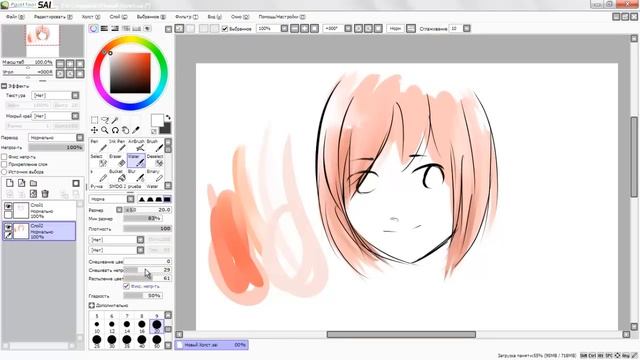640x360 pixels.
Task: Uncheck the Selection checkbox in toolbar
Action: tap(224, 29)
